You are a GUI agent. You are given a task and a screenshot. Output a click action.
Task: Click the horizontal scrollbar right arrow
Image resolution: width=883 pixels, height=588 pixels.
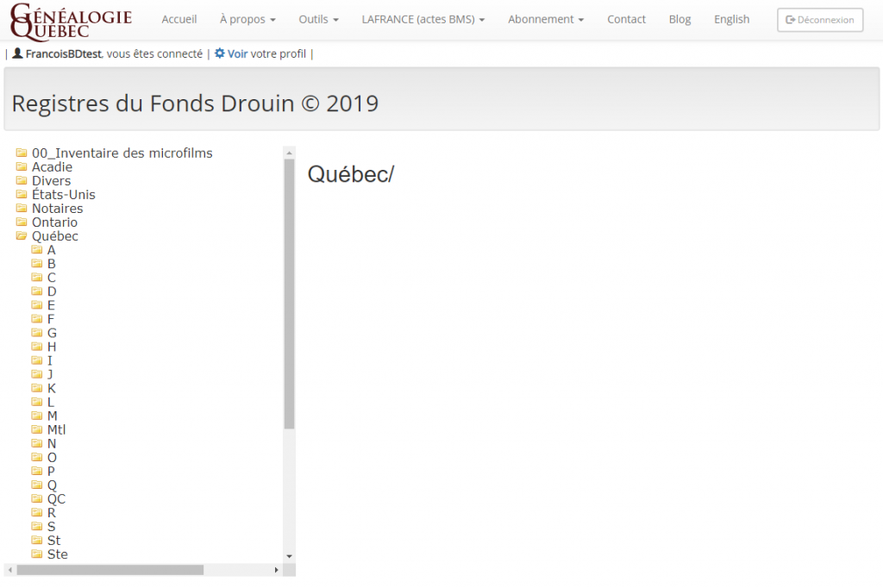(277, 570)
